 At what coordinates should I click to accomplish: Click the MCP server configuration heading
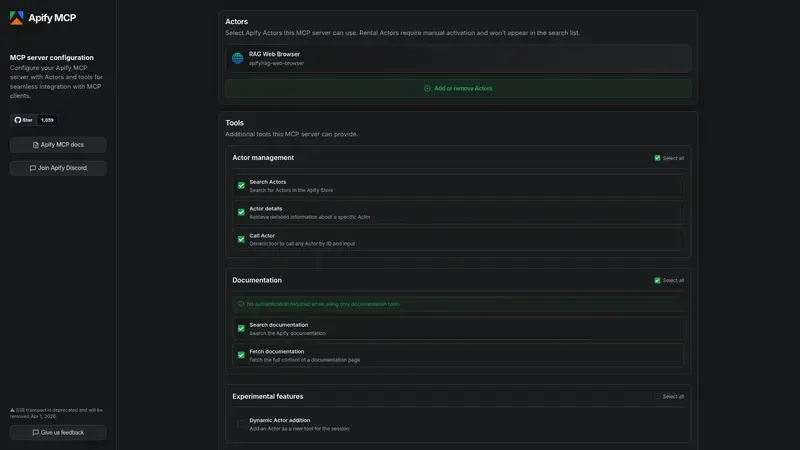pos(52,58)
